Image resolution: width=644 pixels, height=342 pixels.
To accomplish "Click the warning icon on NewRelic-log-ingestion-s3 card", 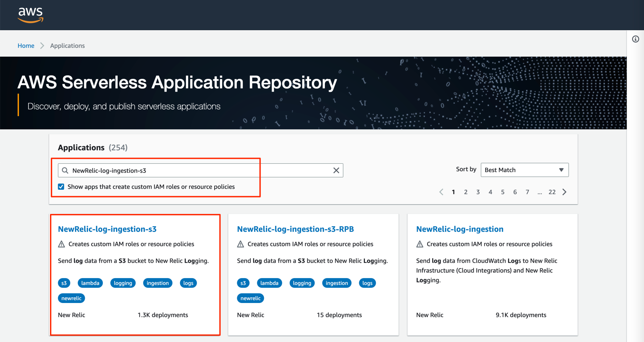I will [x=61, y=244].
